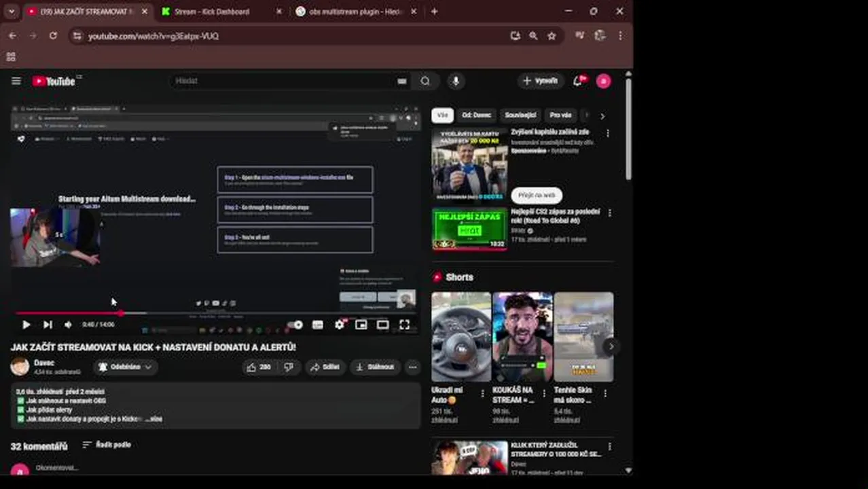Select the Související filter chip

pyautogui.click(x=520, y=115)
